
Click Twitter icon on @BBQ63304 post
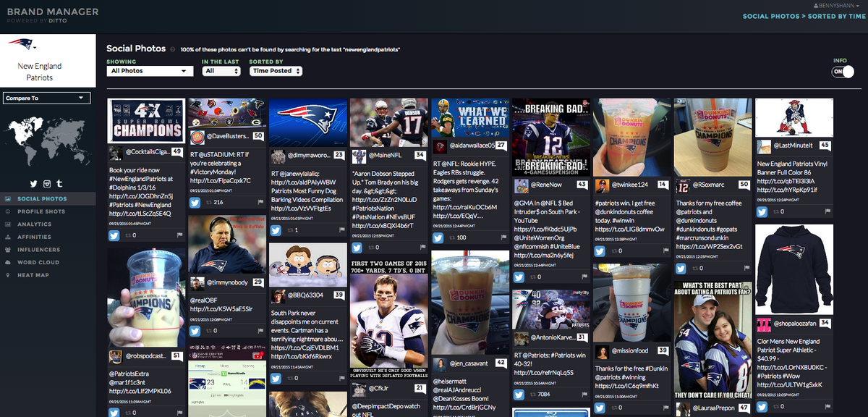(x=276, y=378)
